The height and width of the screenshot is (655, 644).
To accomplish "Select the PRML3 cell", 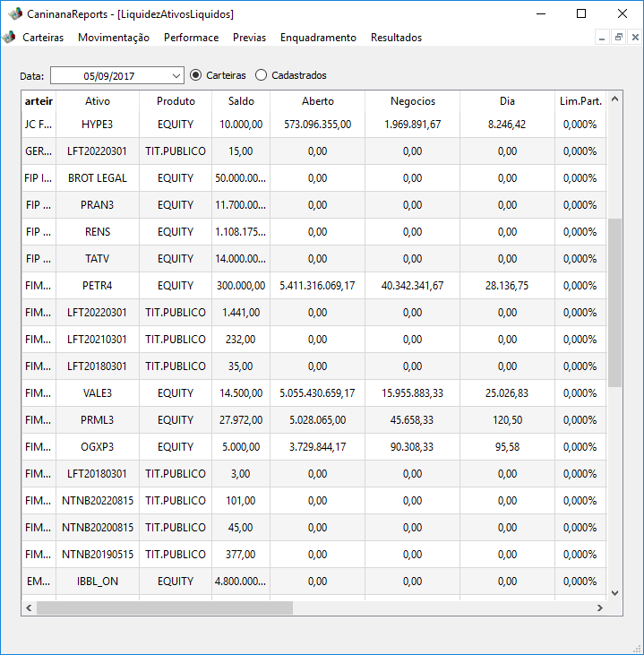I will (x=98, y=420).
